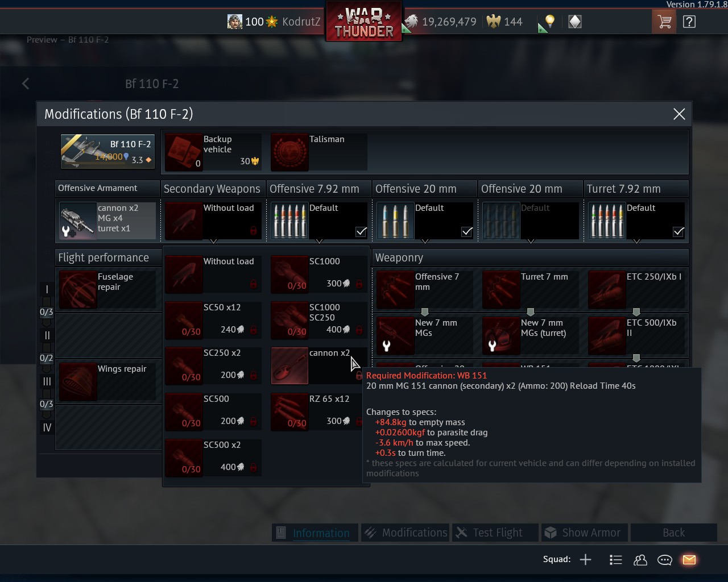Select Turret 7 mm modification

(x=530, y=289)
